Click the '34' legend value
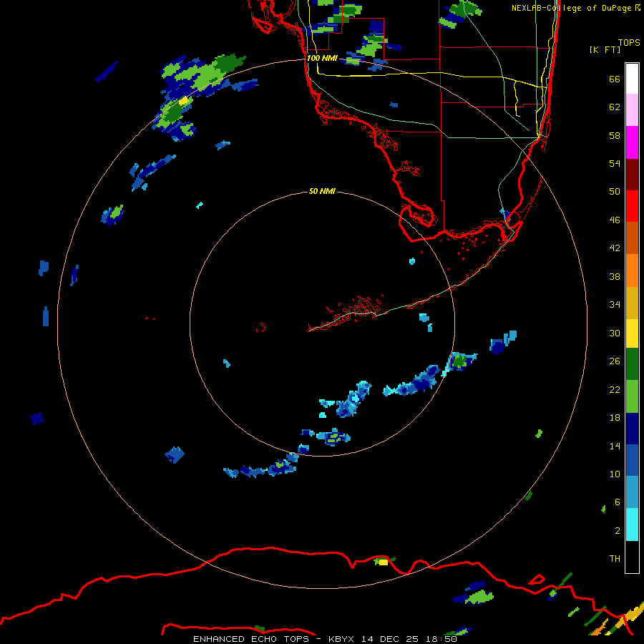The width and height of the screenshot is (644, 644). 615,305
